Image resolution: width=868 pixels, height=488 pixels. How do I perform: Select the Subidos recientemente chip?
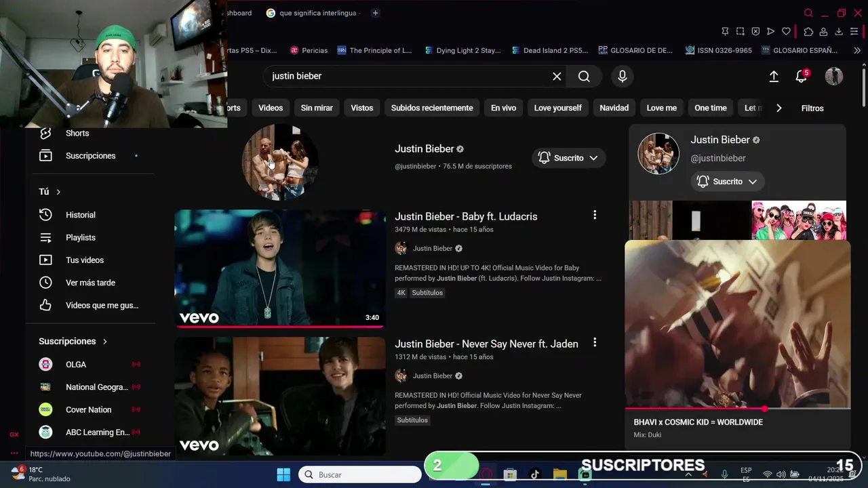[x=432, y=108]
